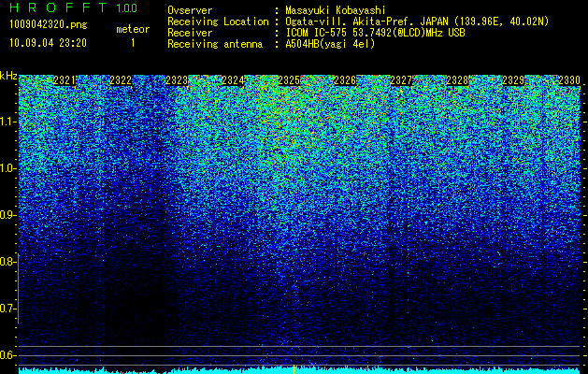Click the 1.0 frequency axis label
This screenshot has height=374, width=588.
point(7,168)
